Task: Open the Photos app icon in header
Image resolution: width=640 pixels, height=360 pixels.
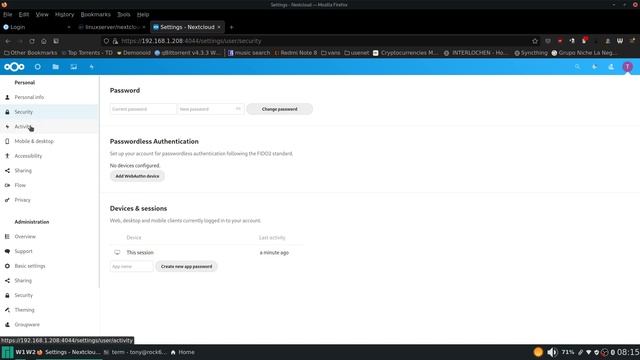Action: 73,67
